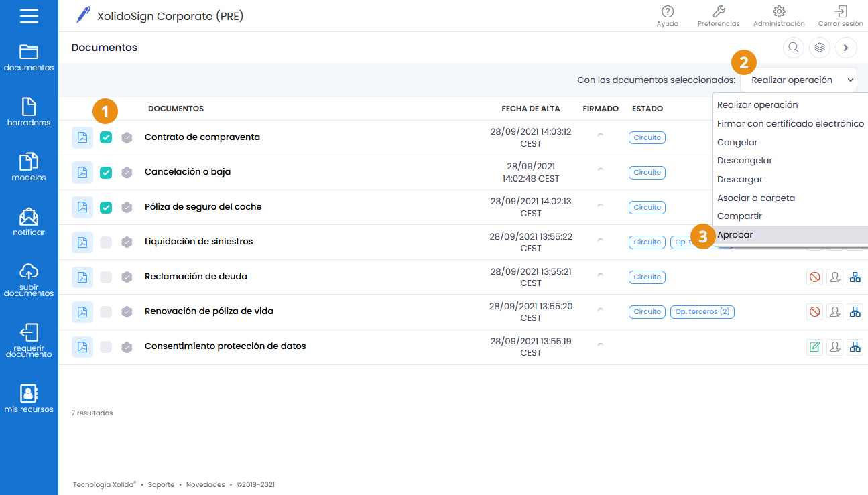
Task: Click Cerrar sesión logout icon
Action: point(841,16)
